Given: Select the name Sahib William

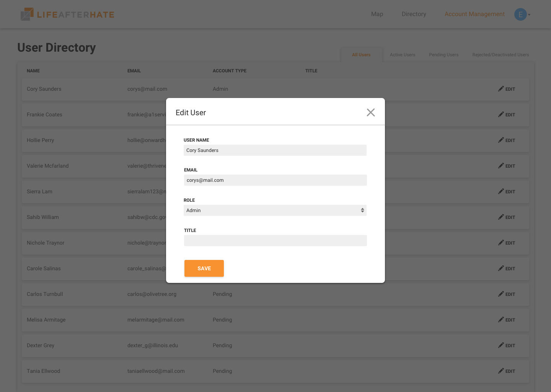Looking at the screenshot, I should point(43,217).
